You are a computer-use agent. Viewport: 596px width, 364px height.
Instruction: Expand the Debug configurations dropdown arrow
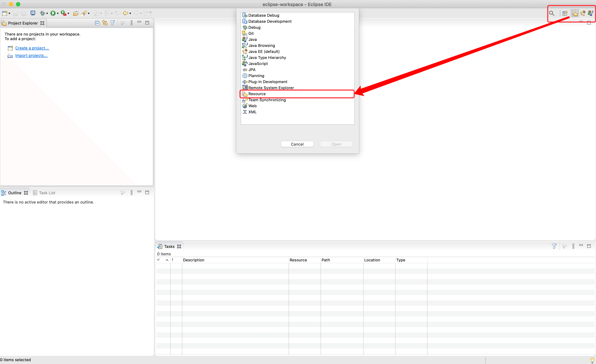click(x=47, y=13)
